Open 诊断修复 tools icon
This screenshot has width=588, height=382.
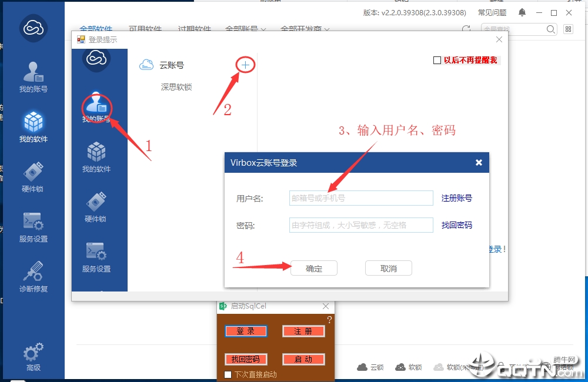pyautogui.click(x=34, y=277)
